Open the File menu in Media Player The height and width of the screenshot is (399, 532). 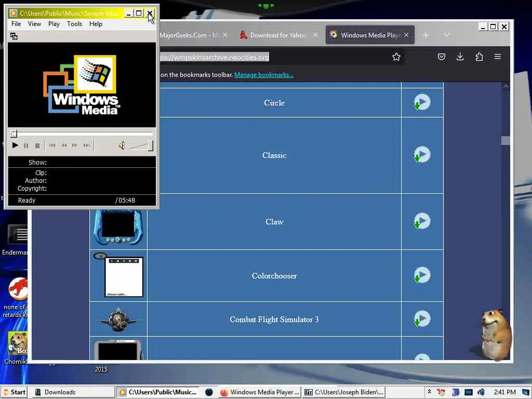click(x=16, y=24)
